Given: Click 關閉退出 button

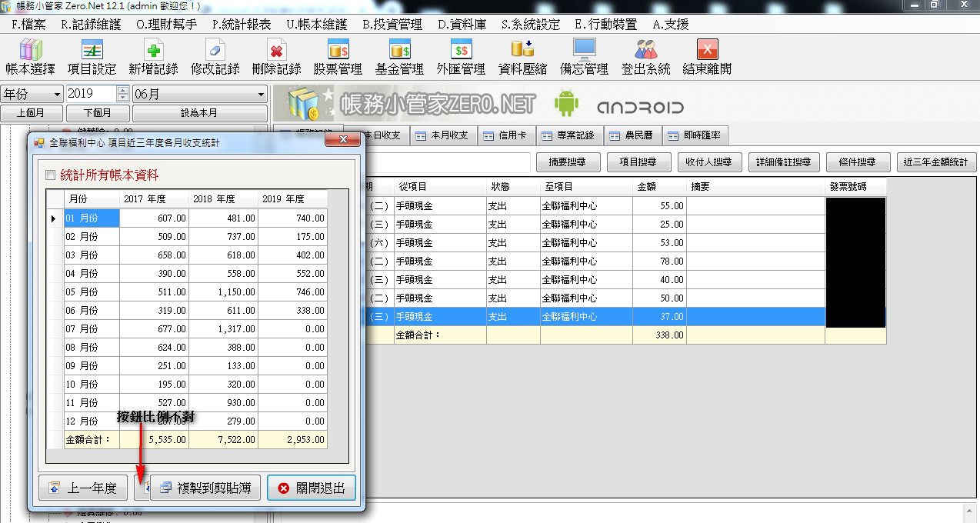Looking at the screenshot, I should [312, 488].
